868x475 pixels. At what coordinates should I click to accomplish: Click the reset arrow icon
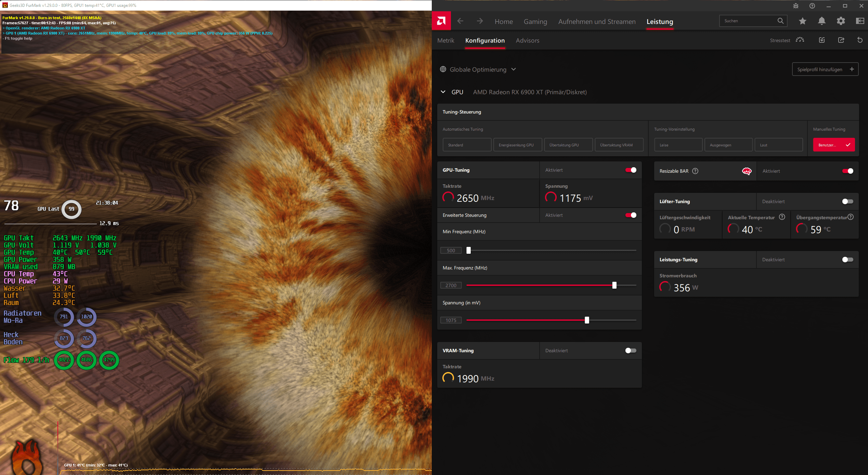click(860, 40)
